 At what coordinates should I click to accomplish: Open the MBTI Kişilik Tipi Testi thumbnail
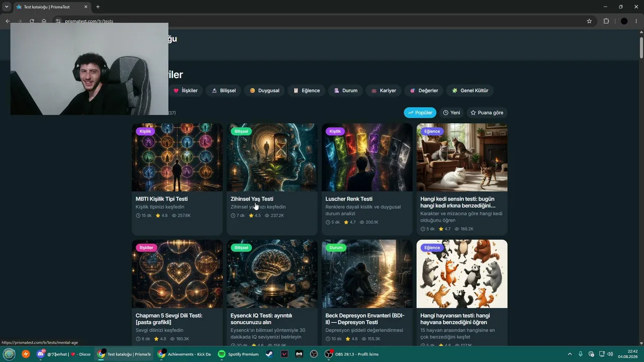tap(177, 157)
